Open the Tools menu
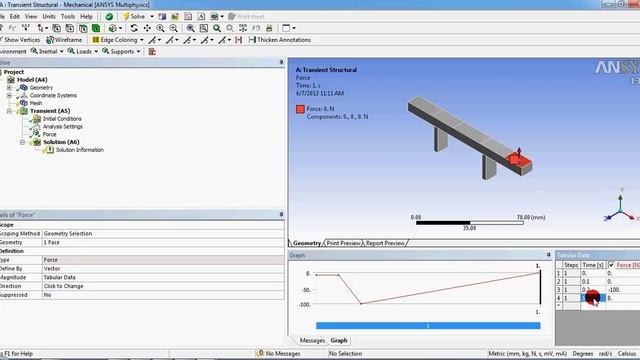Screen dimensions: 640x360 (68, 17)
